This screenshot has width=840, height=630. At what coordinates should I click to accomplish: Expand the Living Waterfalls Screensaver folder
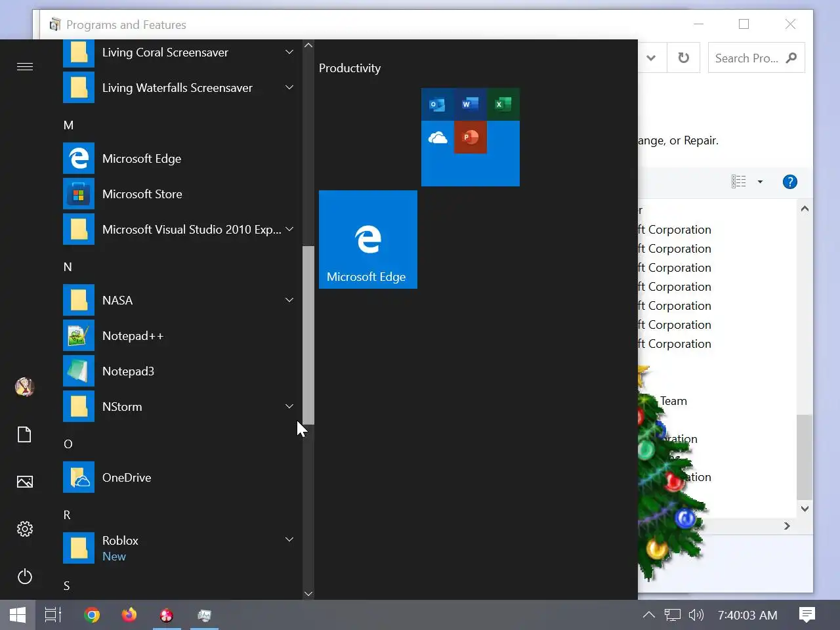click(x=289, y=87)
